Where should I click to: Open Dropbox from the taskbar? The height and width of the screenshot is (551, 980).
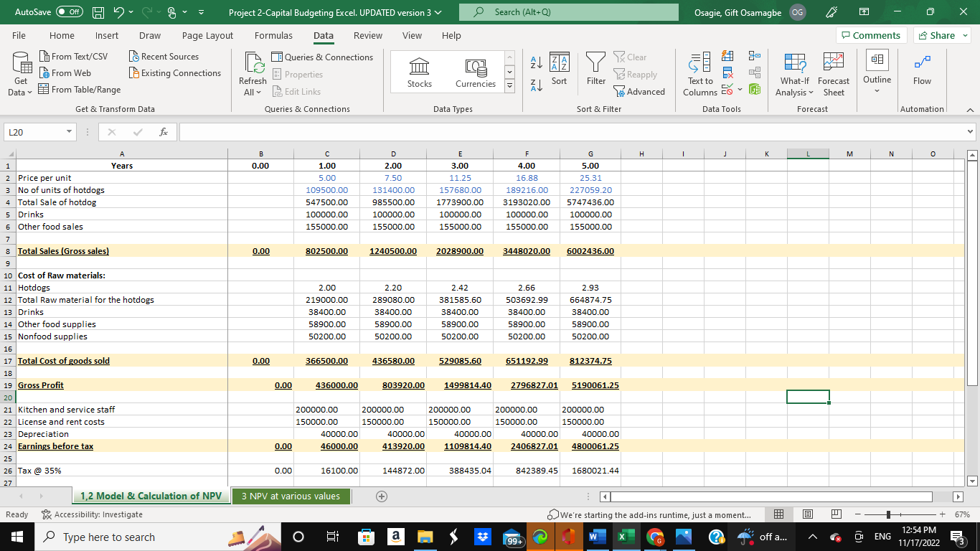[483, 537]
